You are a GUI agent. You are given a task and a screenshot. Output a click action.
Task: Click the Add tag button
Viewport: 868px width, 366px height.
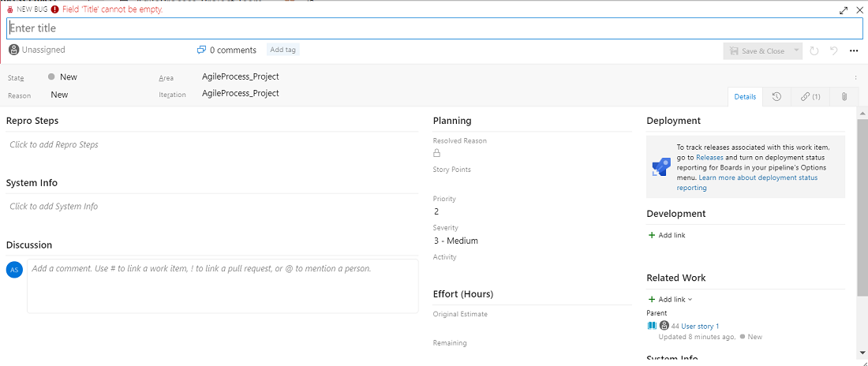click(x=282, y=50)
